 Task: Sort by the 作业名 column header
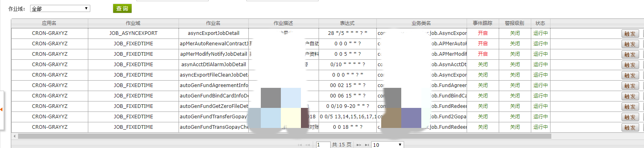coord(213,23)
